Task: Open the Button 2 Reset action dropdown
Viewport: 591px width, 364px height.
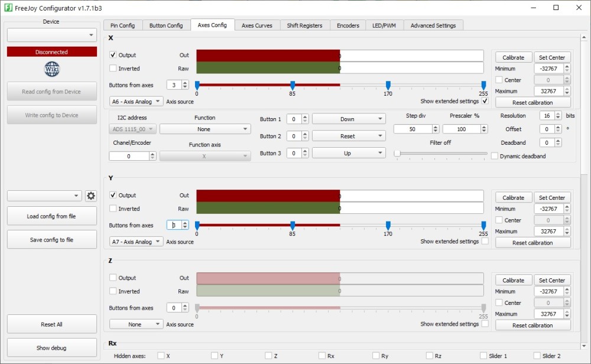Action: click(x=348, y=136)
